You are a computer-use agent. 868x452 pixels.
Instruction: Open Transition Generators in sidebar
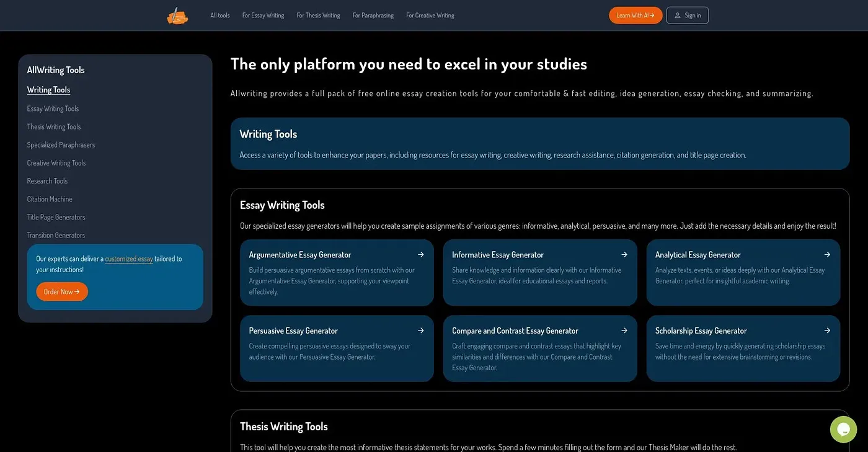click(x=56, y=235)
